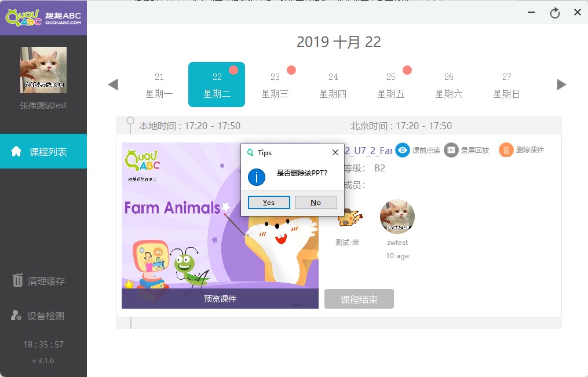Screen dimensions: 588x377
Task: Click the 清理缓存 trash bin icon
Action: (17, 280)
